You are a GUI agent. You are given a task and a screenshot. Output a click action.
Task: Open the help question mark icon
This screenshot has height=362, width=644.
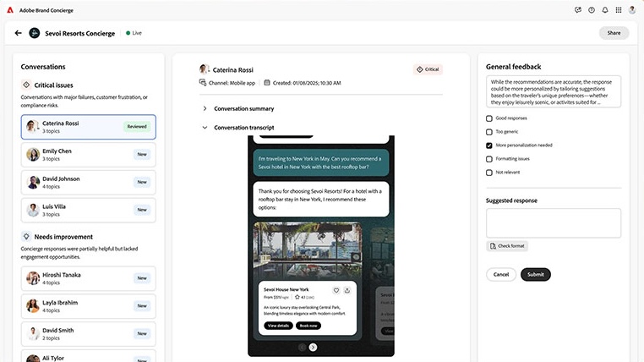[x=592, y=10]
